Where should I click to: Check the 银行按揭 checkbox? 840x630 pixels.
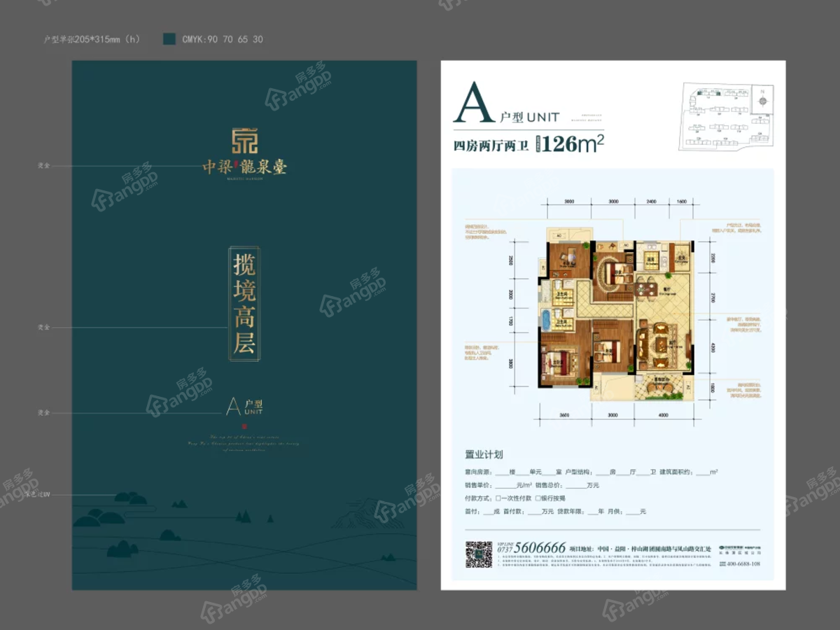[x=538, y=498]
